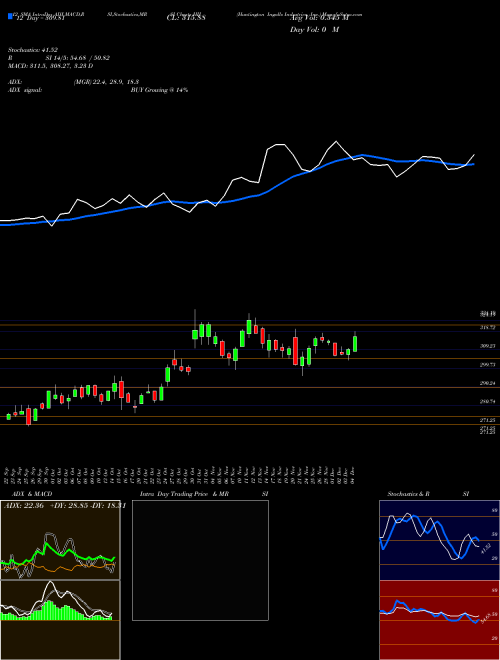The height and width of the screenshot is (660, 500).
Task: Select the 'Avg Vol: 0.345 M' label
Action: (319, 18)
